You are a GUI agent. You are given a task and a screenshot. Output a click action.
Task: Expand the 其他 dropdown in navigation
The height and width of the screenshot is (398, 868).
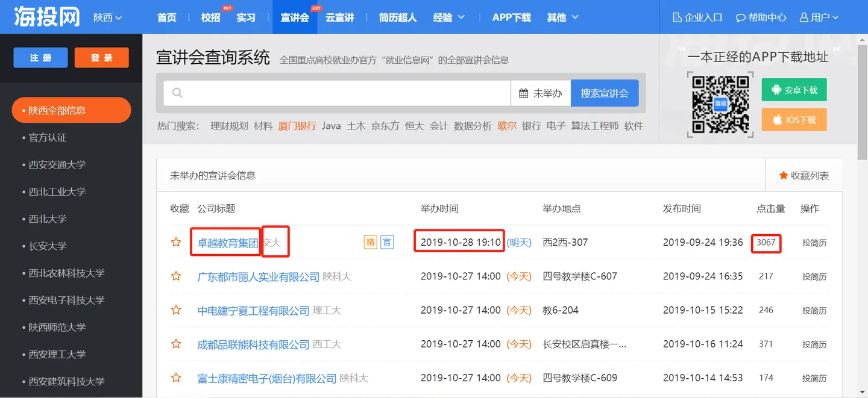[562, 17]
